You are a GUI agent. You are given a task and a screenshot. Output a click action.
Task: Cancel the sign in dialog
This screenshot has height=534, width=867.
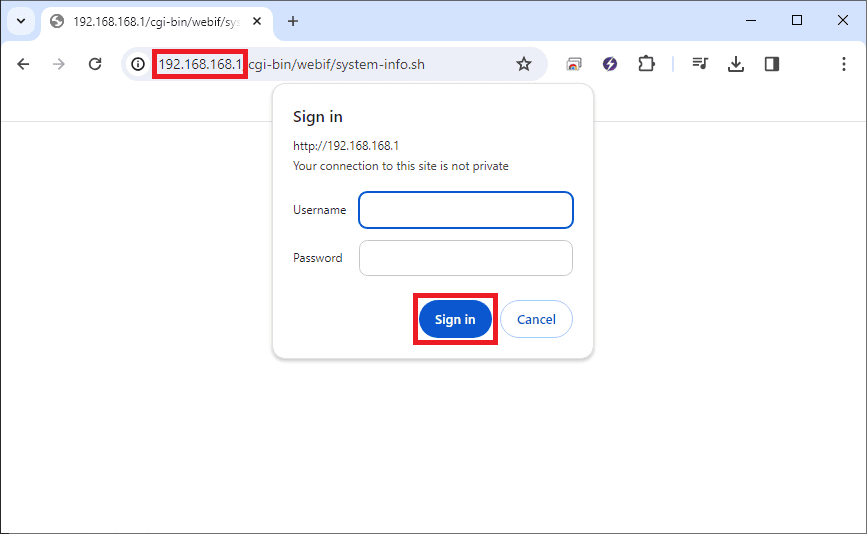[x=536, y=319]
